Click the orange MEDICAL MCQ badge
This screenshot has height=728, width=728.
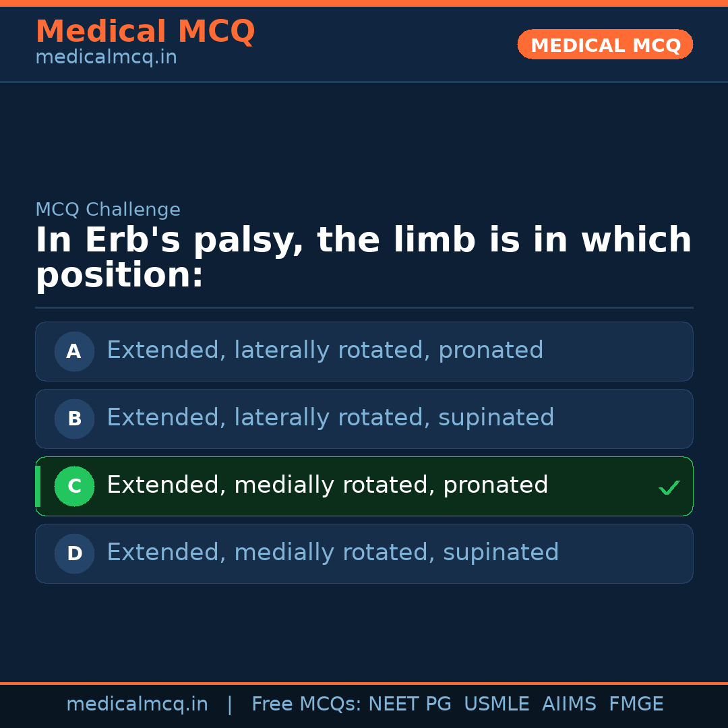(x=605, y=44)
